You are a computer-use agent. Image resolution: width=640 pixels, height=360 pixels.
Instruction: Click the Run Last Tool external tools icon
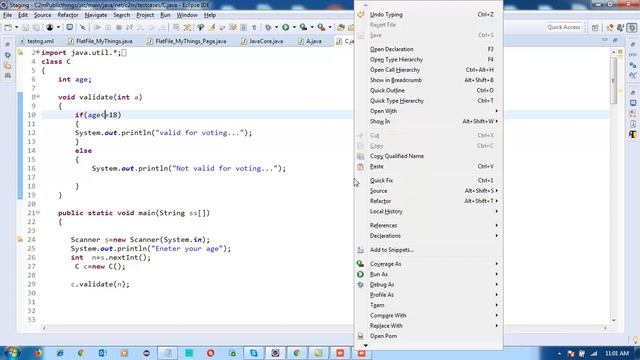tap(322, 27)
